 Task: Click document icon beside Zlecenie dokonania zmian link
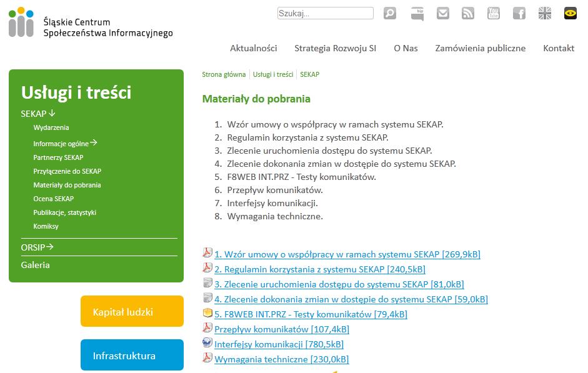coord(207,297)
